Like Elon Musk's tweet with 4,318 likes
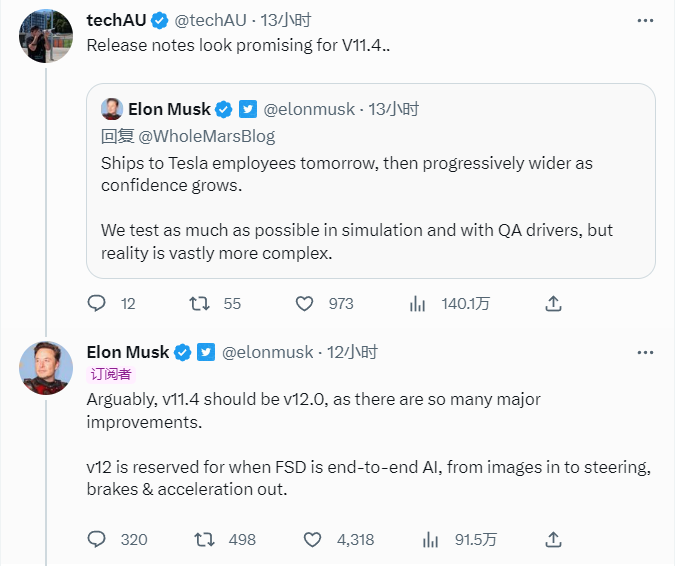This screenshot has height=566, width=681. [312, 539]
